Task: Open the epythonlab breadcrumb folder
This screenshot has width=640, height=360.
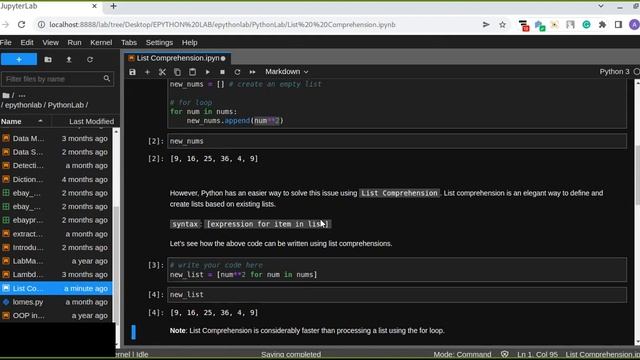Action: (23, 105)
